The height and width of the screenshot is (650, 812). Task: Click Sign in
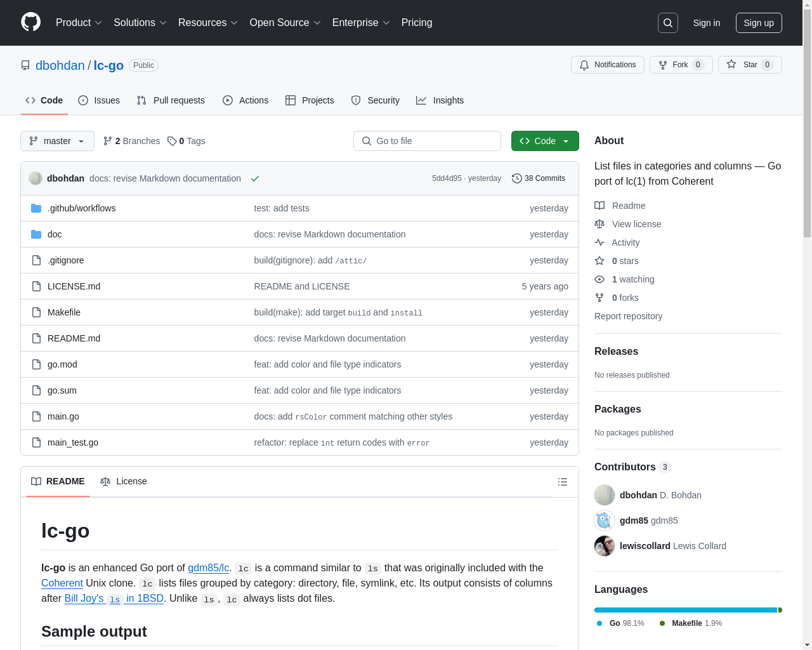tap(707, 23)
